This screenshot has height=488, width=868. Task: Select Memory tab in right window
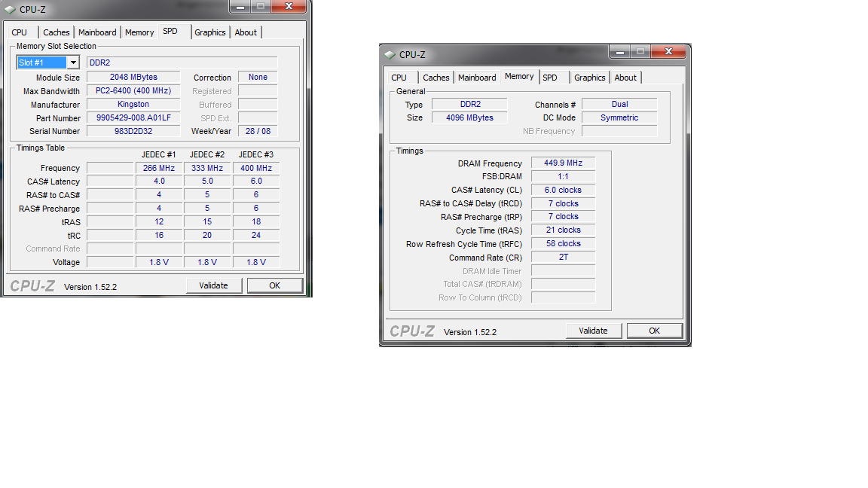click(519, 76)
